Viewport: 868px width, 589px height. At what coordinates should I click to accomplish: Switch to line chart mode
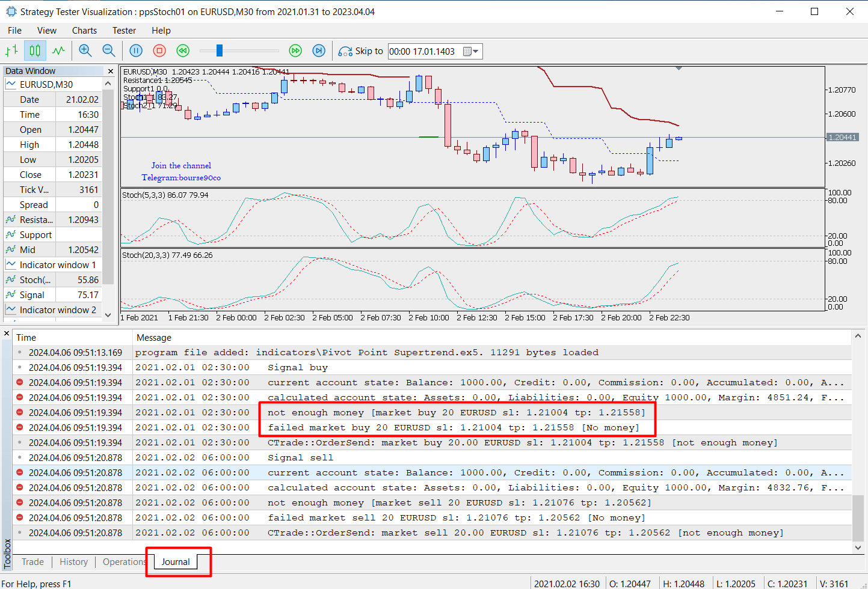pyautogui.click(x=58, y=51)
